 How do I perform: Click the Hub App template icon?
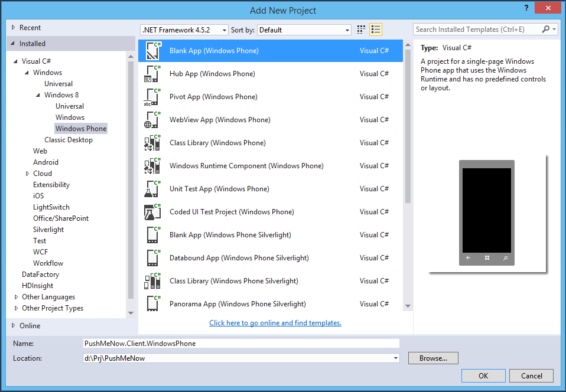[x=152, y=74]
